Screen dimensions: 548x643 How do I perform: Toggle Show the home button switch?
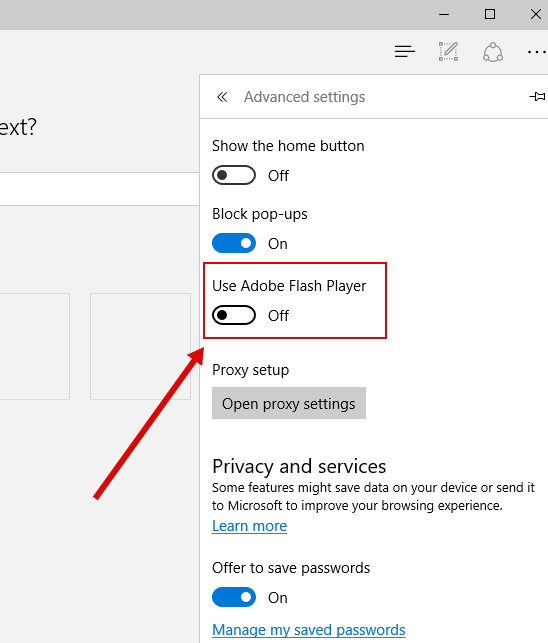click(x=234, y=176)
